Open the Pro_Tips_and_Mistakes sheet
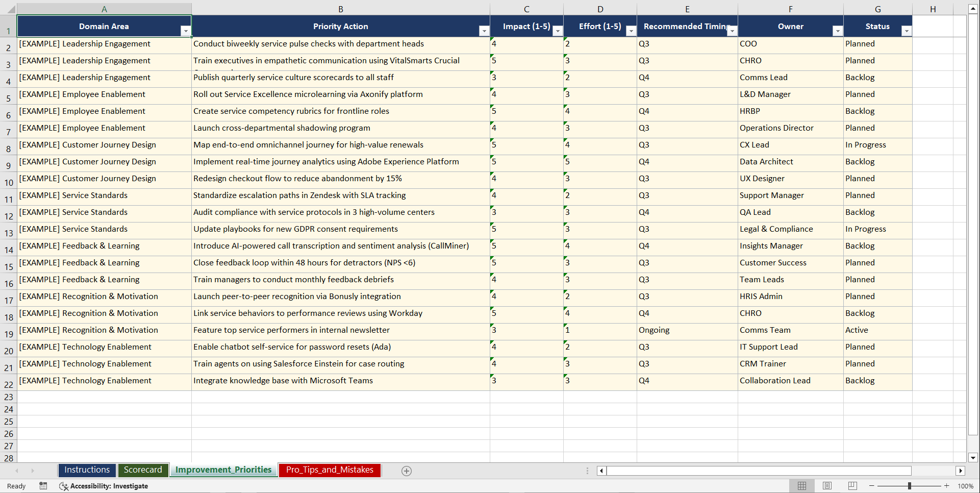The image size is (980, 493). 329,470
